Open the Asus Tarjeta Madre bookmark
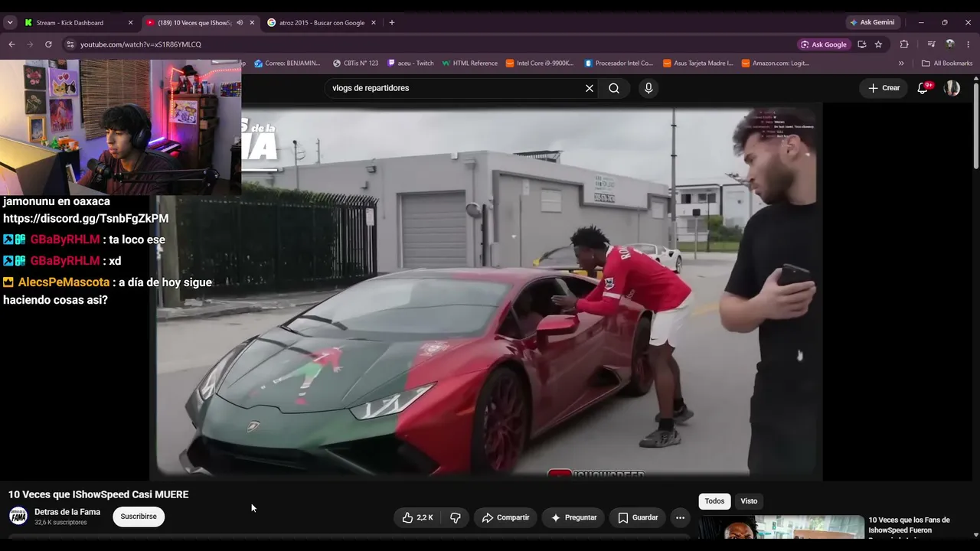980x551 pixels. pyautogui.click(x=697, y=64)
